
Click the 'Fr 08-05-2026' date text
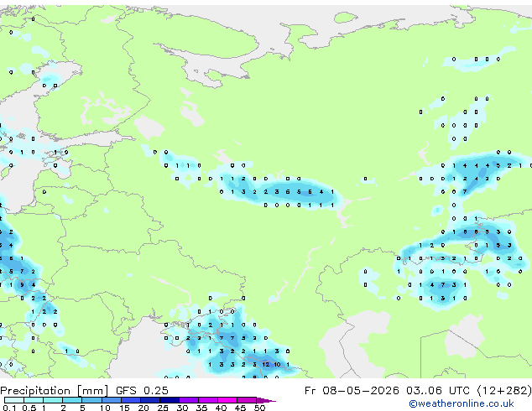pyautogui.click(x=352, y=390)
